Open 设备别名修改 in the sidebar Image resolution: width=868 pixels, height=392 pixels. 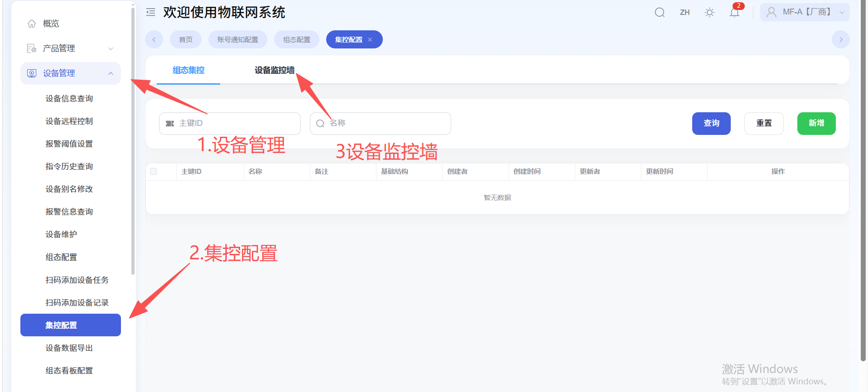click(71, 189)
